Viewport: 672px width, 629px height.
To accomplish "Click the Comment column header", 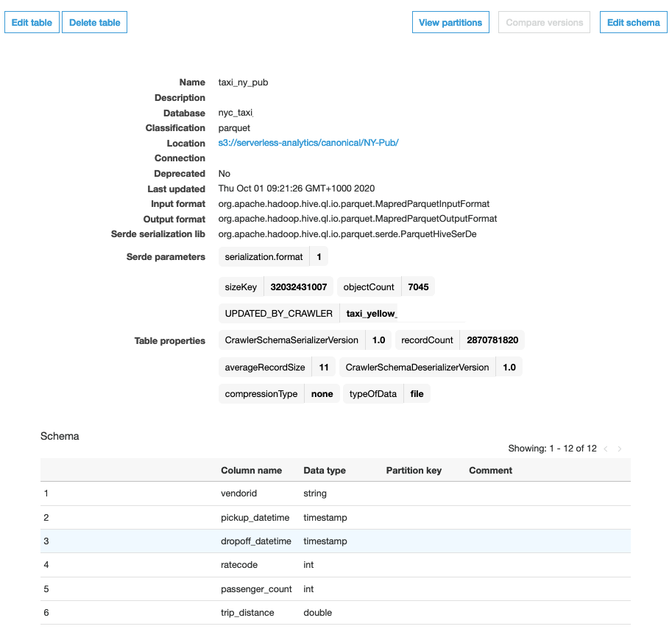I will (x=490, y=471).
